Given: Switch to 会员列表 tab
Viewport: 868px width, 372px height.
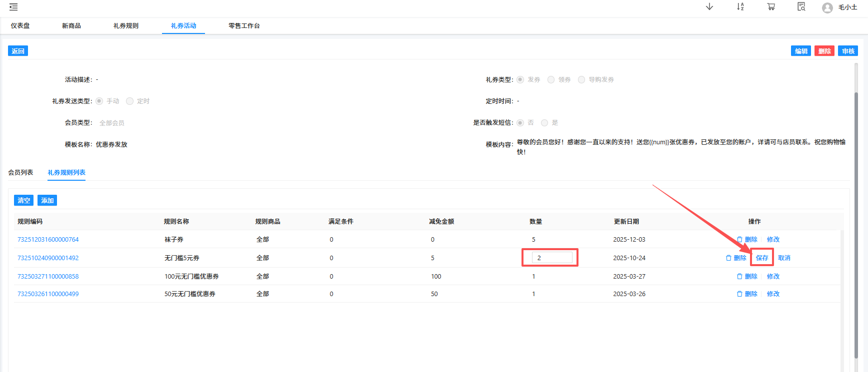Looking at the screenshot, I should (x=20, y=172).
